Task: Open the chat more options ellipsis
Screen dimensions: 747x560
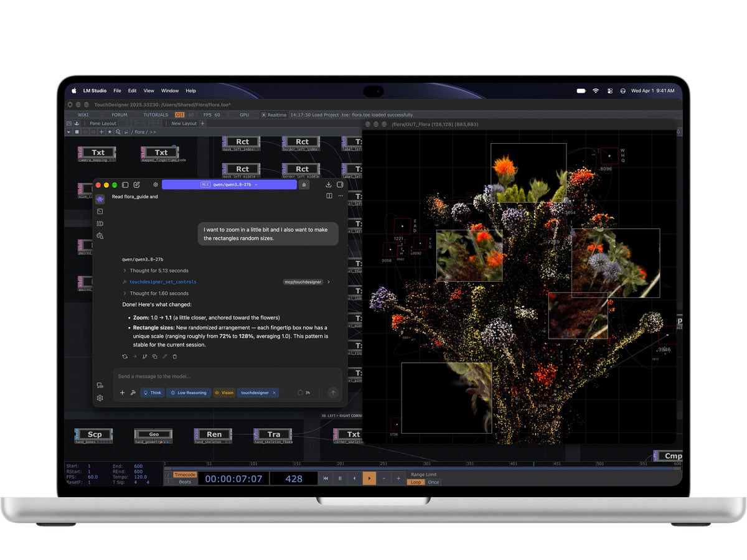Action: pyautogui.click(x=341, y=196)
